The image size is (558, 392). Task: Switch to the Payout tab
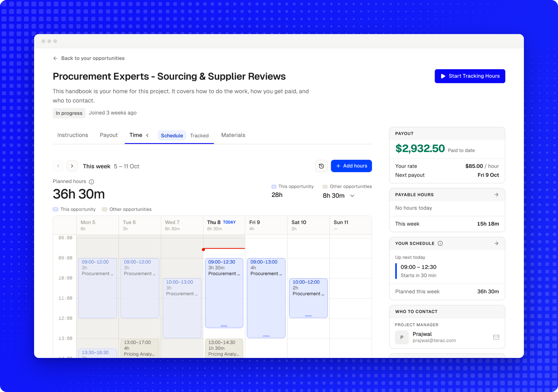108,135
